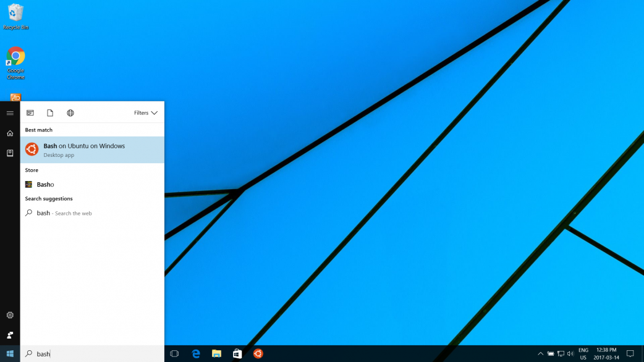Expand the hamburger menu in search panel
The height and width of the screenshot is (362, 644).
[x=10, y=113]
